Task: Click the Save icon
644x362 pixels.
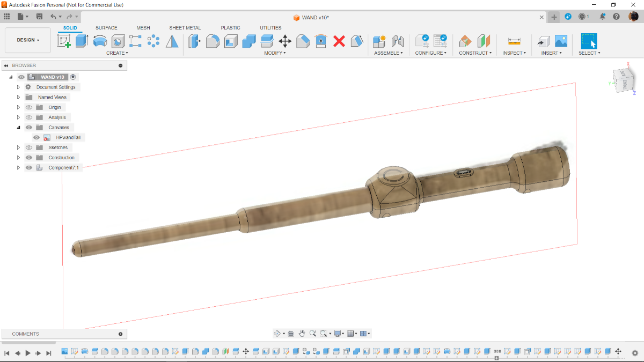Action: (39, 17)
